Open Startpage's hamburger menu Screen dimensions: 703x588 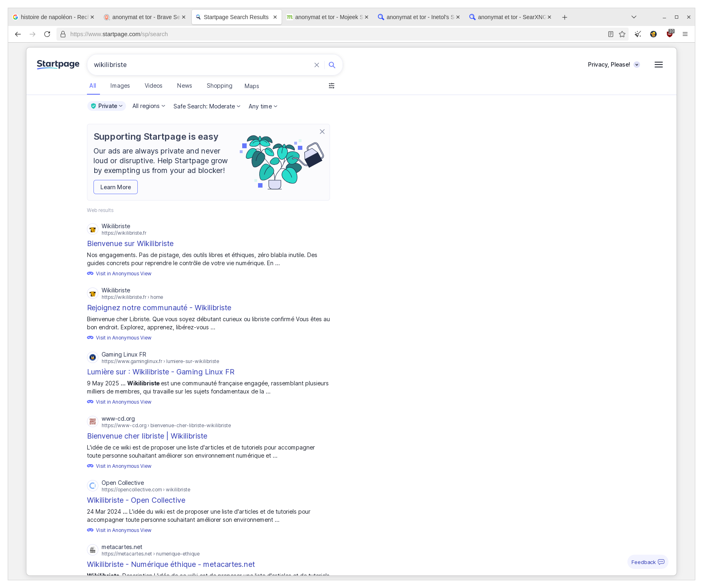coord(659,64)
